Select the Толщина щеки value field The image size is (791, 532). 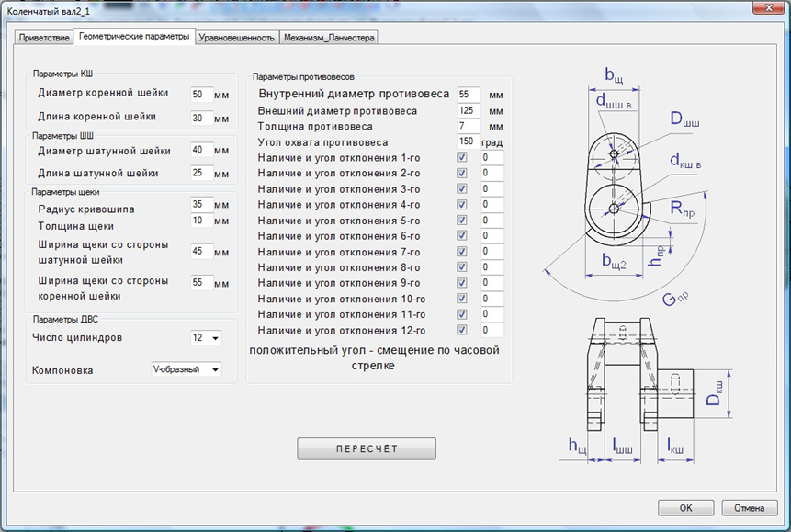click(x=202, y=221)
